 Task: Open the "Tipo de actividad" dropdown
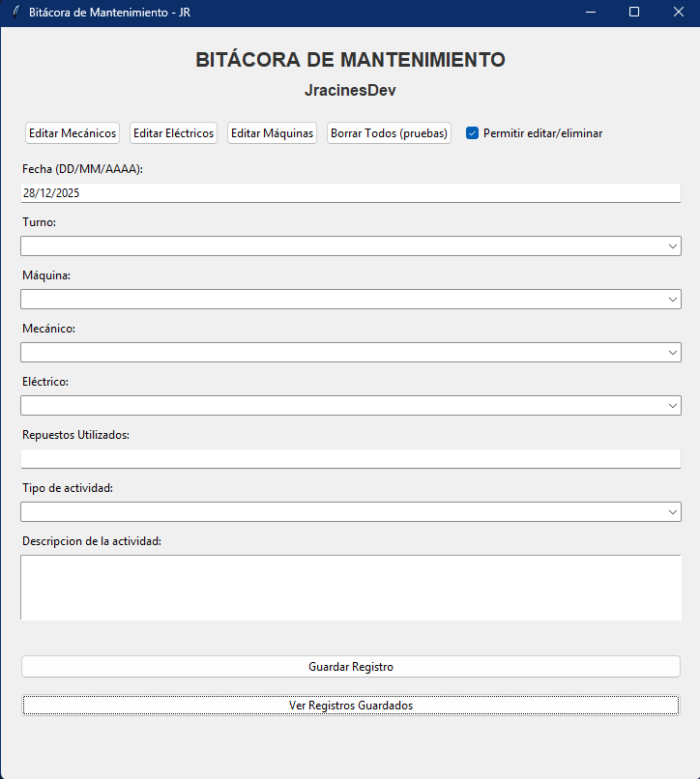click(350, 510)
